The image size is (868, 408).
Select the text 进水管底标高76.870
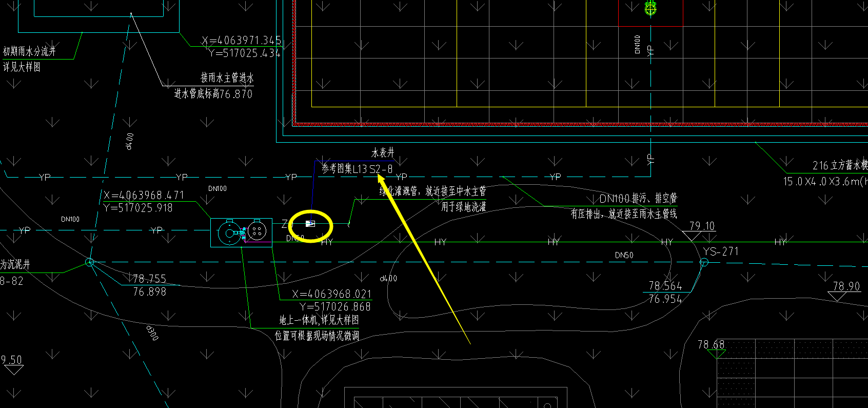pyautogui.click(x=213, y=94)
